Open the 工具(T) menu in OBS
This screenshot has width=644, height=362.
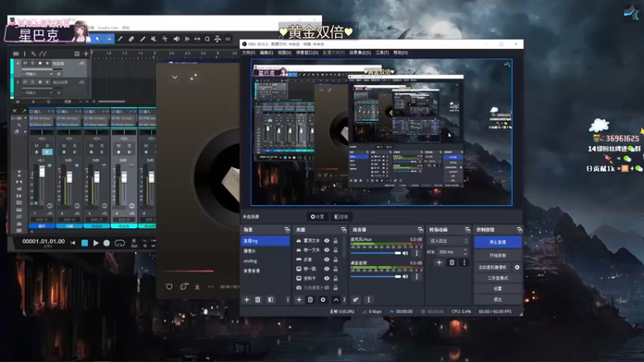[x=382, y=52]
